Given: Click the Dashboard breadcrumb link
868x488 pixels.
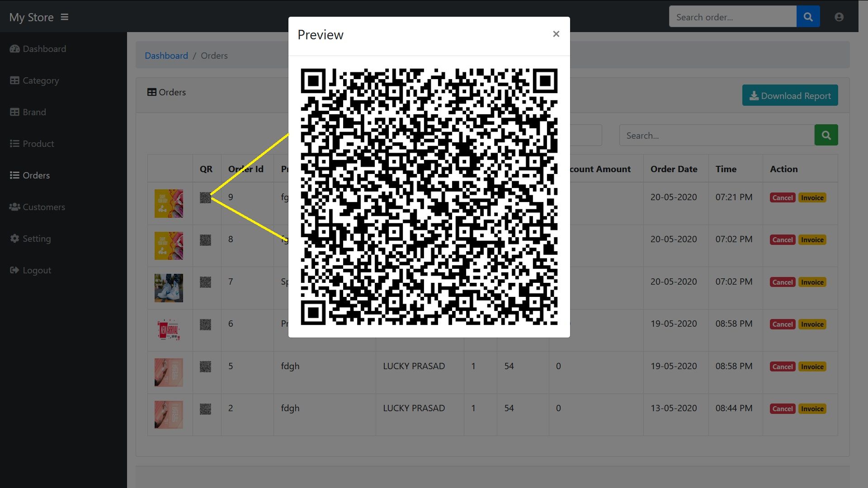Looking at the screenshot, I should pos(166,56).
